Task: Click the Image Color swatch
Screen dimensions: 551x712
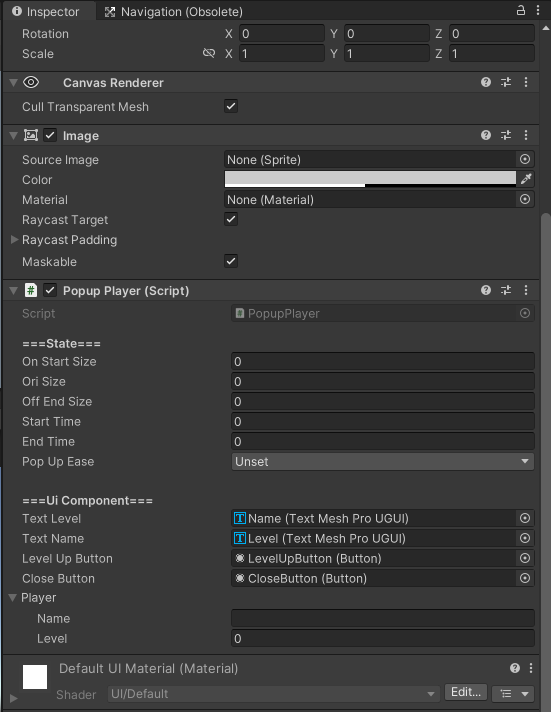Action: point(370,179)
